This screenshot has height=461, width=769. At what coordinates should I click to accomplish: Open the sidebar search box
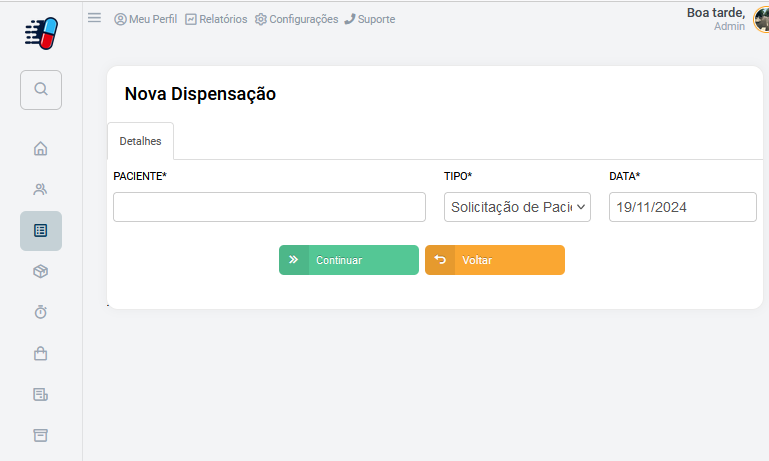[x=41, y=90]
